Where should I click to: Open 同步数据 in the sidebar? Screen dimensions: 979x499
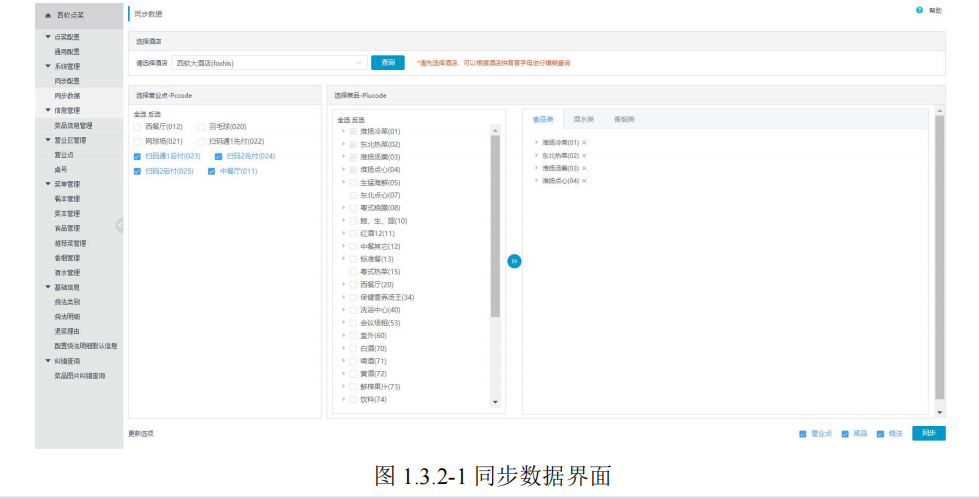[67, 96]
